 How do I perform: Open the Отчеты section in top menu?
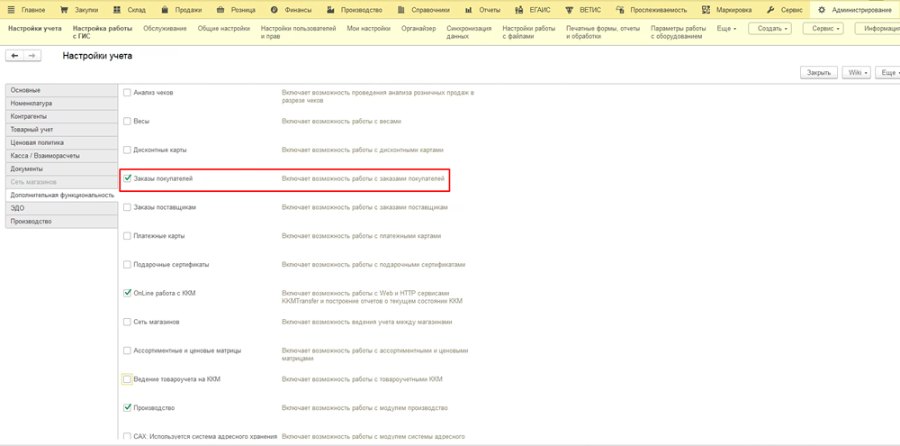click(x=482, y=10)
